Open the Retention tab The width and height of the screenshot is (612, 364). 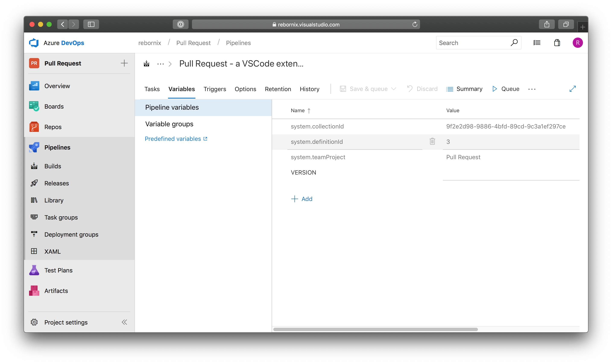[278, 89]
